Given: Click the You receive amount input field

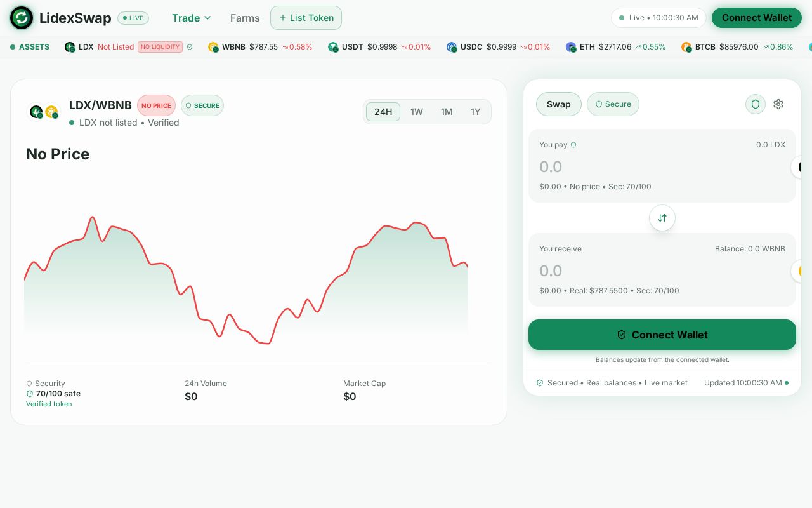Looking at the screenshot, I should point(662,271).
